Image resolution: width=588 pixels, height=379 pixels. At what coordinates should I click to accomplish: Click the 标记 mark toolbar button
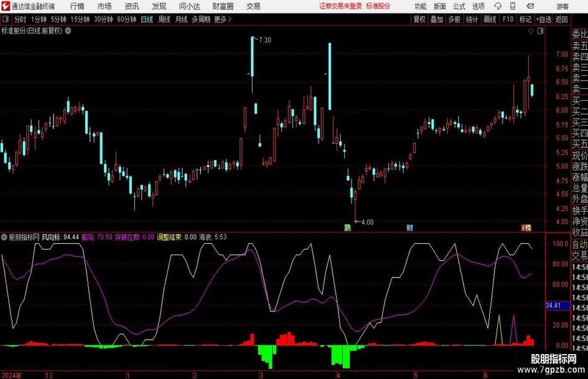(x=525, y=19)
